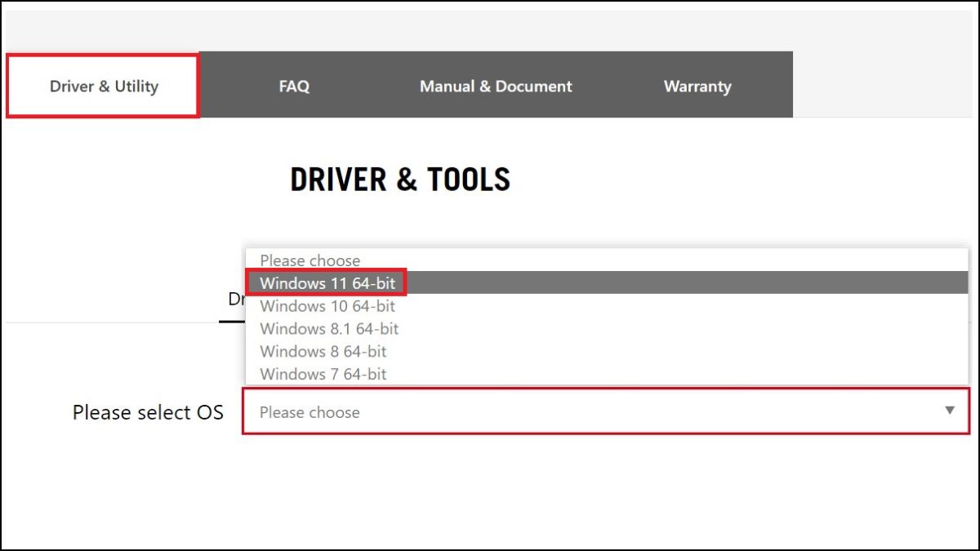Select 'Please choose' placeholder in open list
The height and width of the screenshot is (551, 980).
(607, 260)
